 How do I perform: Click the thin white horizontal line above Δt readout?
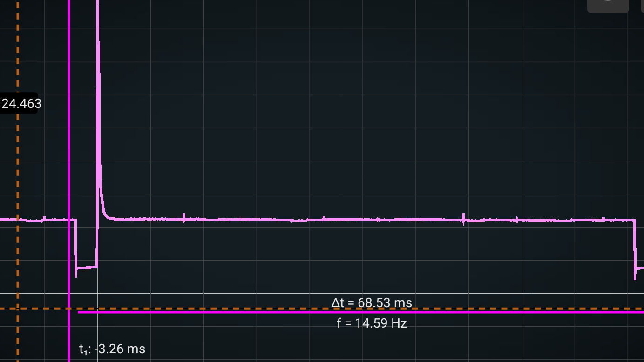[x=233, y=294]
